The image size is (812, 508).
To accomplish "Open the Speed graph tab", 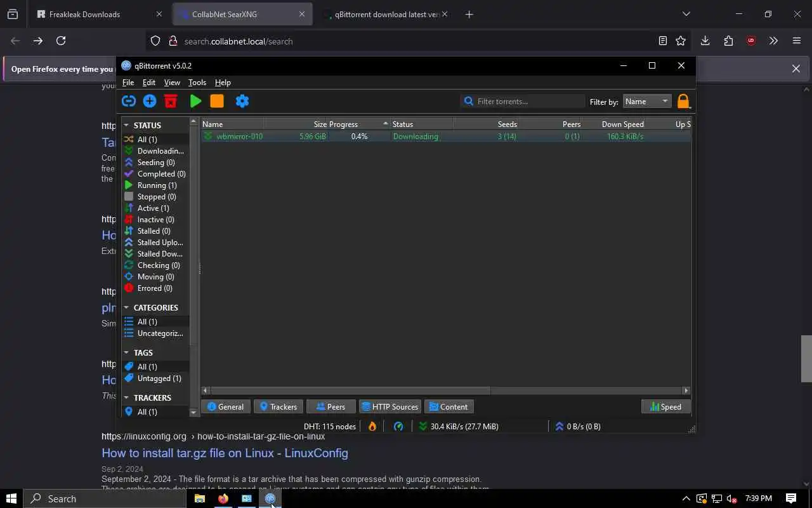I will coord(665,407).
